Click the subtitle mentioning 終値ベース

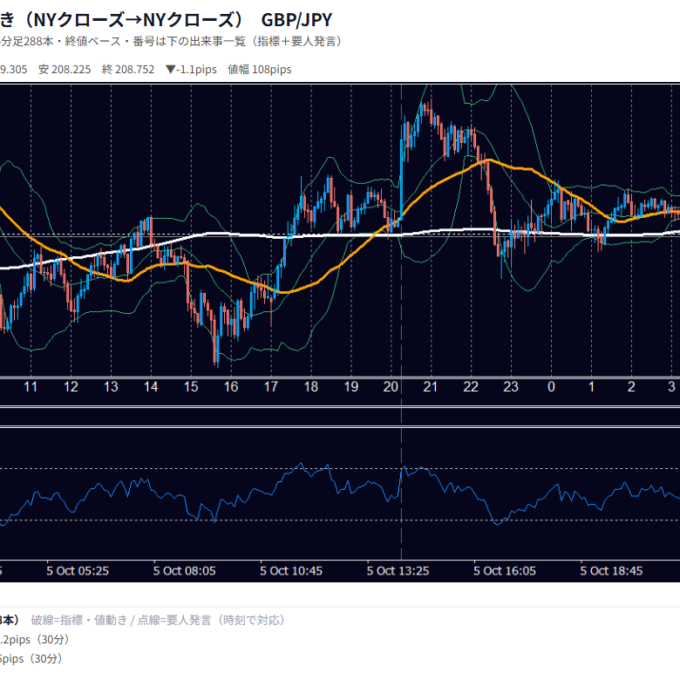coord(170,42)
